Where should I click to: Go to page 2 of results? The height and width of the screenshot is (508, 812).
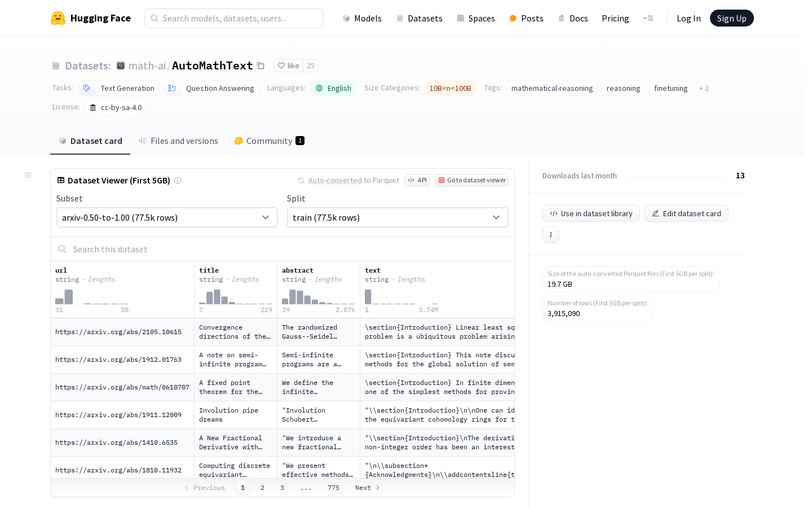tap(262, 488)
